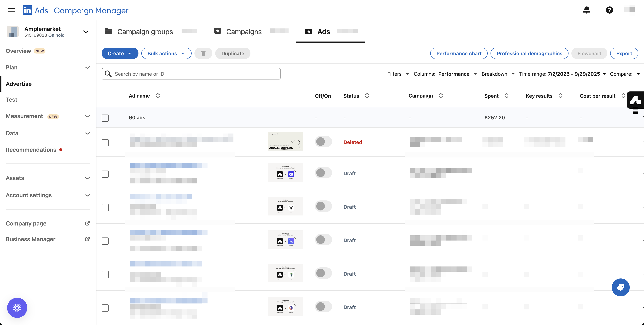Click the notifications bell icon
Viewport: 644px width, 325px height.
(587, 10)
